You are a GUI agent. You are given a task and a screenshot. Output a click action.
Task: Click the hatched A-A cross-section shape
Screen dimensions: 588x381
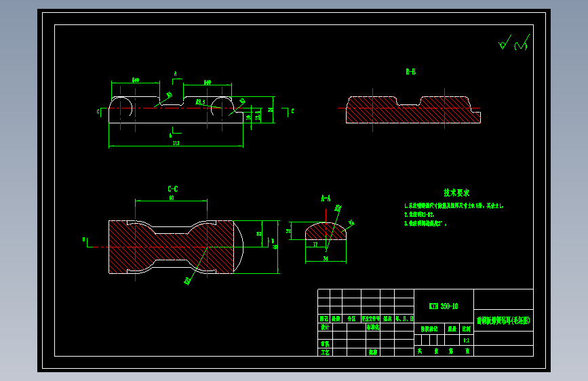[326, 231]
